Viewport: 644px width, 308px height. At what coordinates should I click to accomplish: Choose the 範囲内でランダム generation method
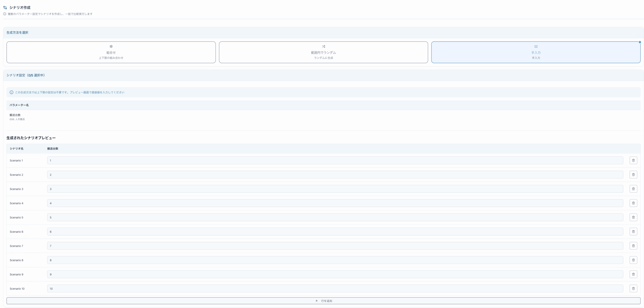tap(323, 52)
